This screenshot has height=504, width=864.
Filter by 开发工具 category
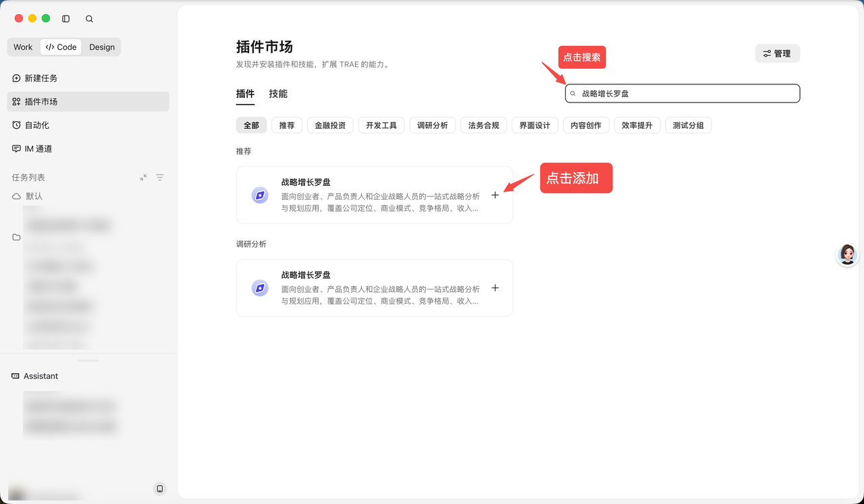point(381,125)
